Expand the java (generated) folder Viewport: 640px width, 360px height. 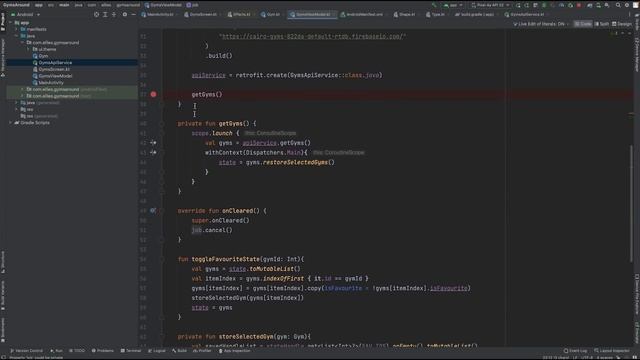[x=17, y=103]
